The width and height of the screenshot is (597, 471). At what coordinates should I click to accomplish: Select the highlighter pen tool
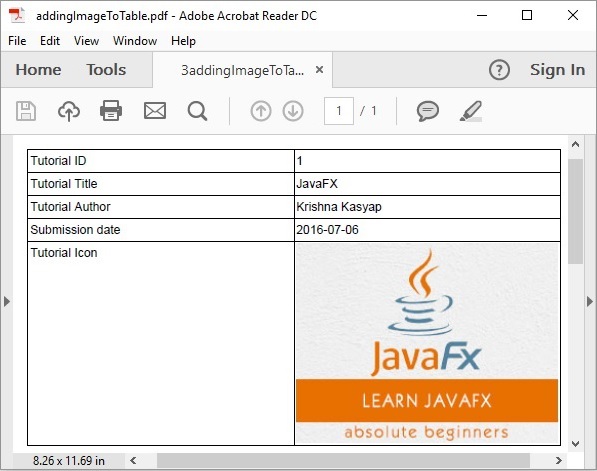471,111
